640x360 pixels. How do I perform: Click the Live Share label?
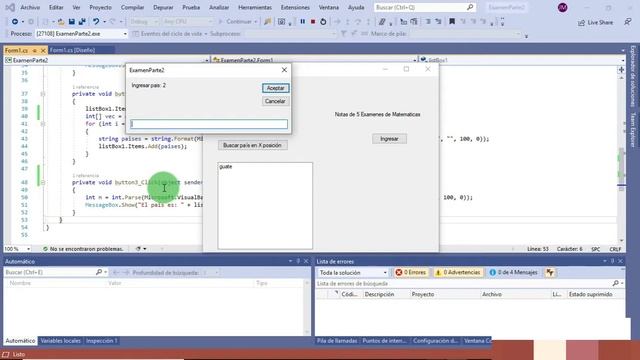click(600, 23)
